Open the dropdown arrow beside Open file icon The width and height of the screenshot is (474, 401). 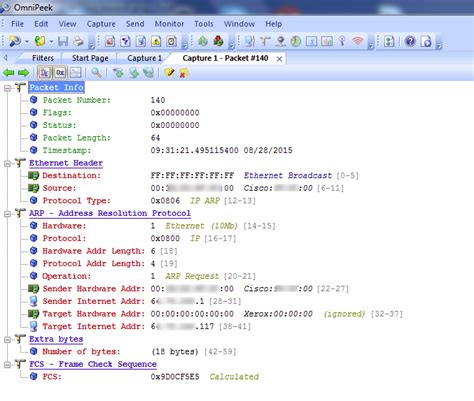coord(51,42)
